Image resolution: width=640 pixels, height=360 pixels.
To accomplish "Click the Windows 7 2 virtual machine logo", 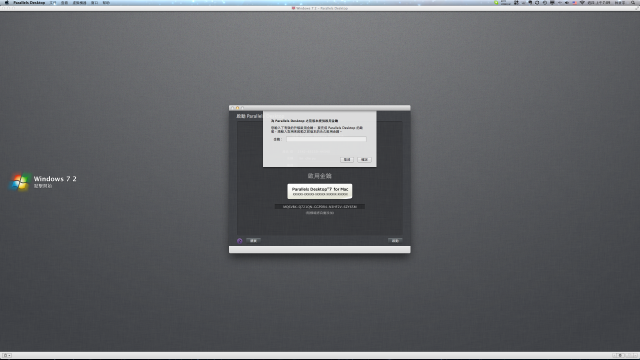I will 20,182.
